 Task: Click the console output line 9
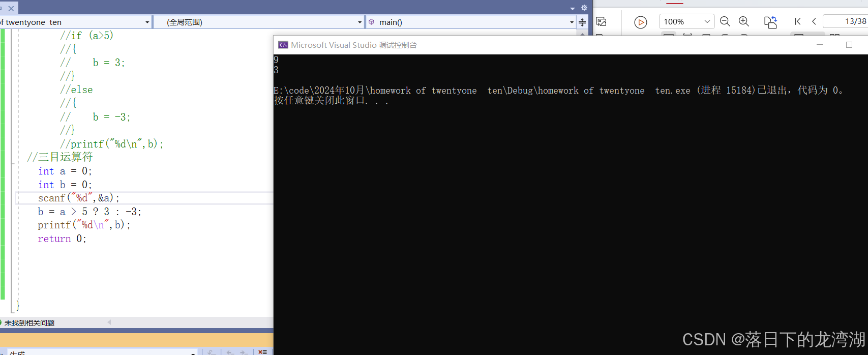click(276, 60)
